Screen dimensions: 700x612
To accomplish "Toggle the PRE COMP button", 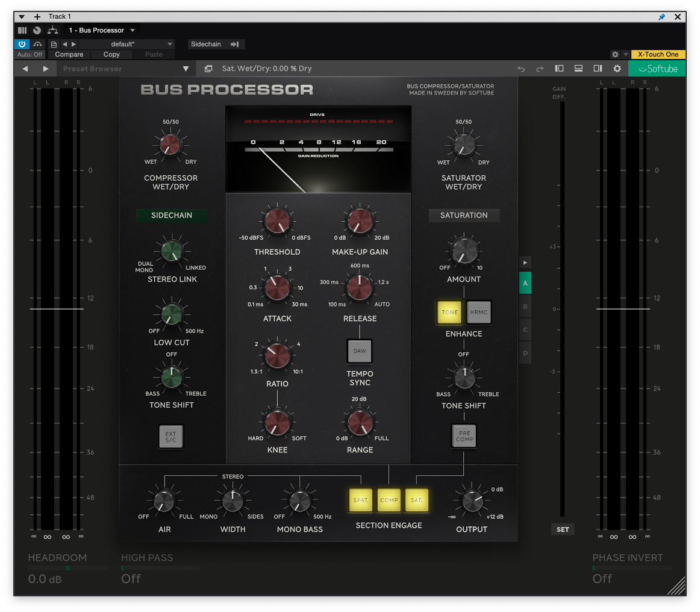I will pyautogui.click(x=464, y=436).
